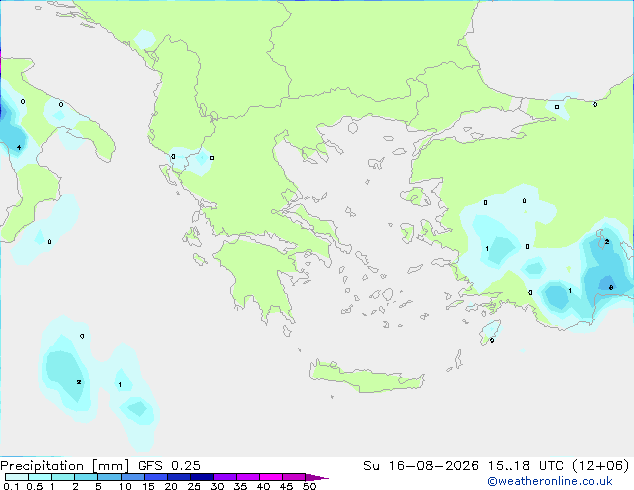The width and height of the screenshot is (634, 490).
Task: Click the legend value "25"
Action: click(x=194, y=486)
